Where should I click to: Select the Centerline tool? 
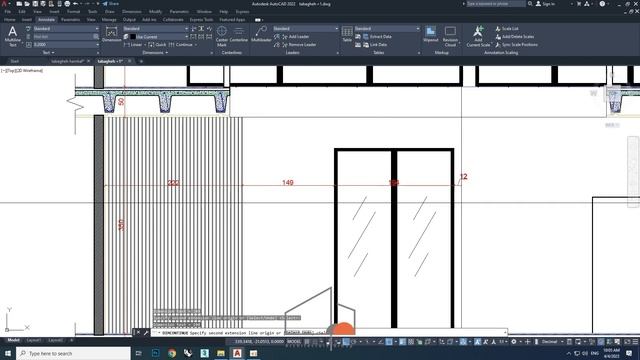coord(239,34)
